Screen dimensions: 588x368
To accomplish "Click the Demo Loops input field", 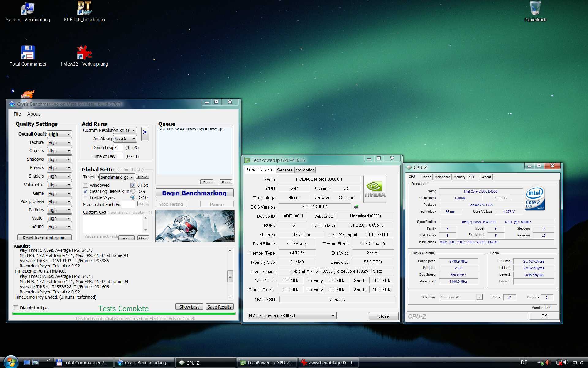I will tap(118, 148).
